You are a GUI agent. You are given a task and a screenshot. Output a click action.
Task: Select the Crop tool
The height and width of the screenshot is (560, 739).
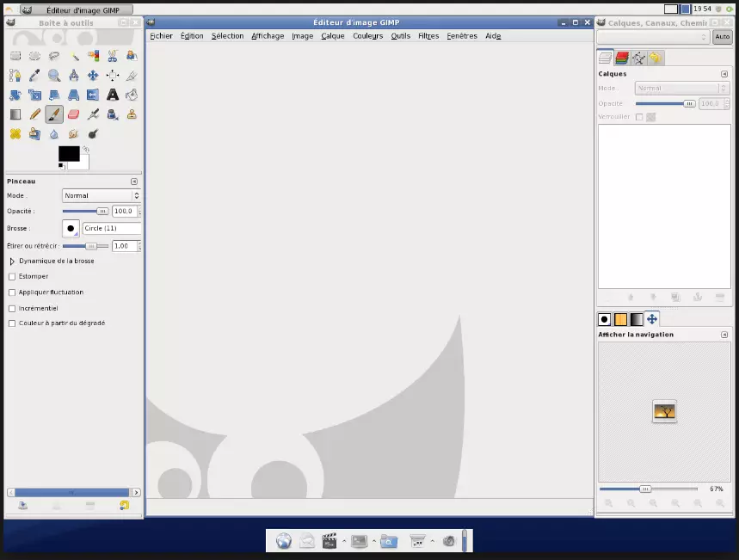(132, 76)
